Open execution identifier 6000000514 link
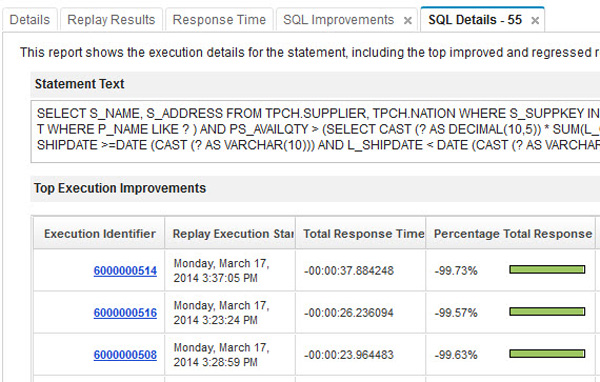600x382 pixels. point(125,271)
